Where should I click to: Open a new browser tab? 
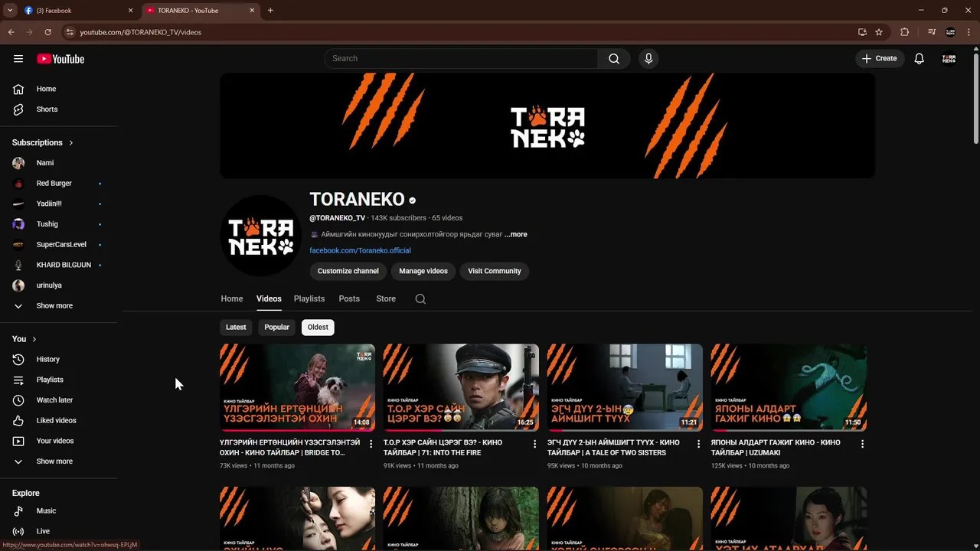pyautogui.click(x=270, y=11)
